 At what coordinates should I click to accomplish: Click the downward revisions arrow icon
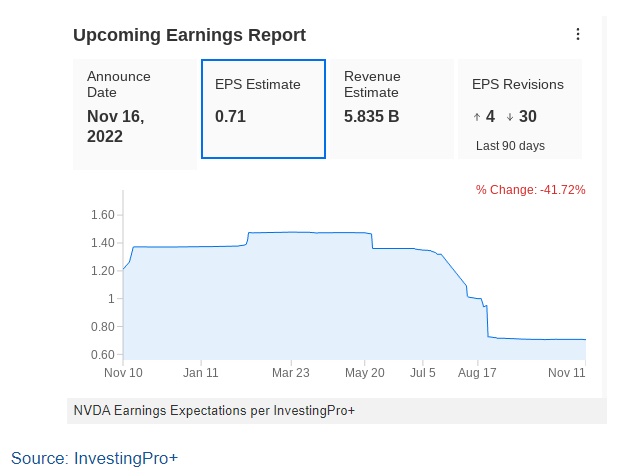pyautogui.click(x=509, y=117)
